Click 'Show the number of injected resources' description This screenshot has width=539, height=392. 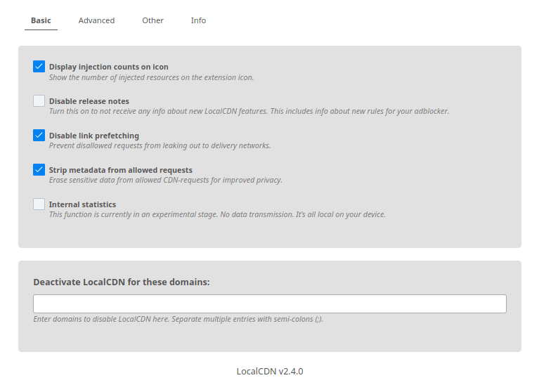(x=151, y=78)
